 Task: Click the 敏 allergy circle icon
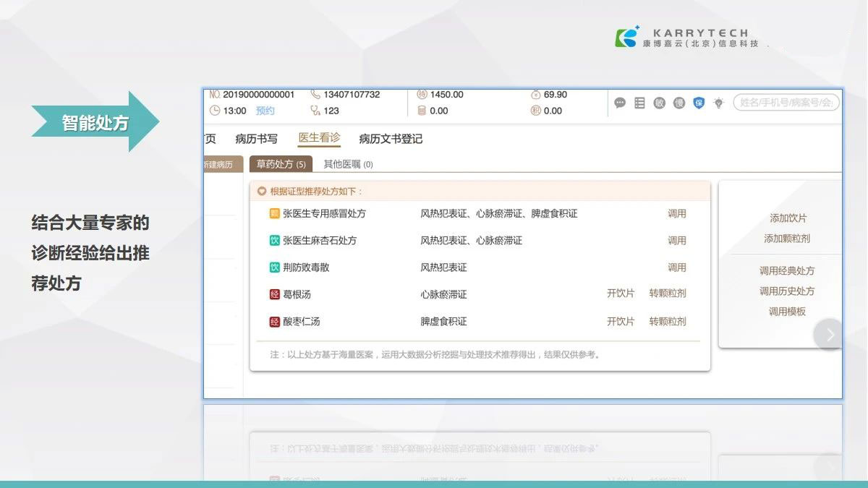click(x=659, y=103)
